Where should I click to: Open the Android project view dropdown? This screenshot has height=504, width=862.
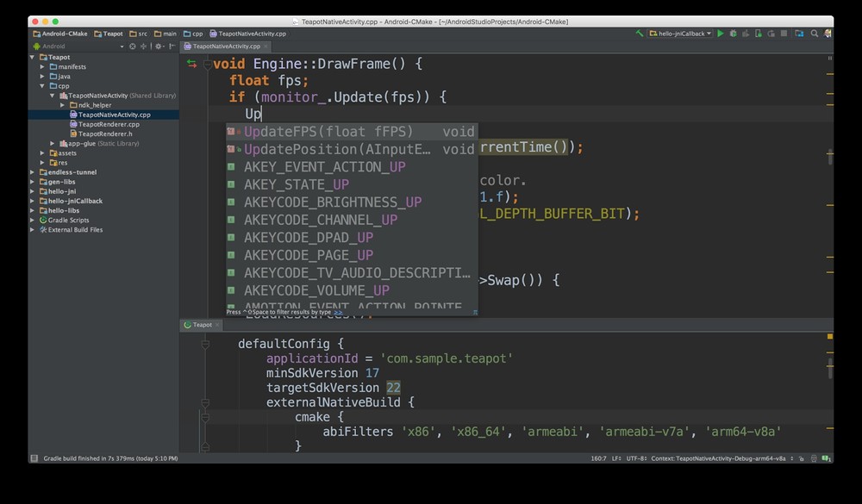(x=78, y=47)
